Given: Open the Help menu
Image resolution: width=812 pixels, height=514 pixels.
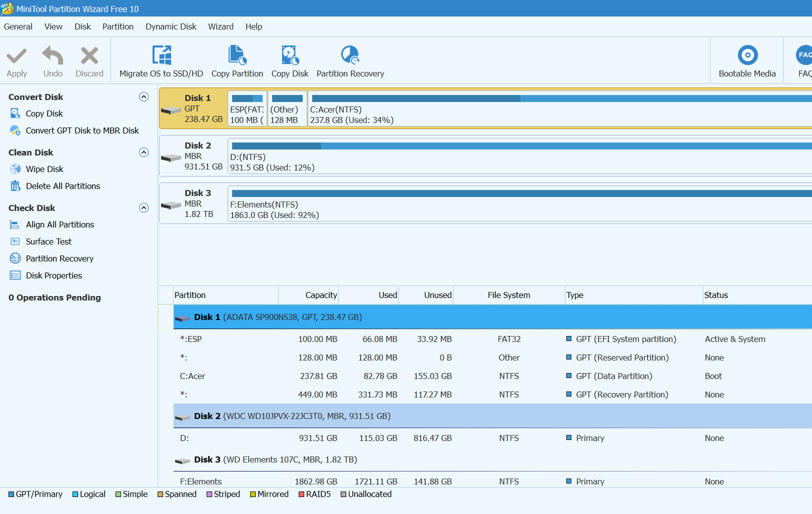Looking at the screenshot, I should pos(254,26).
